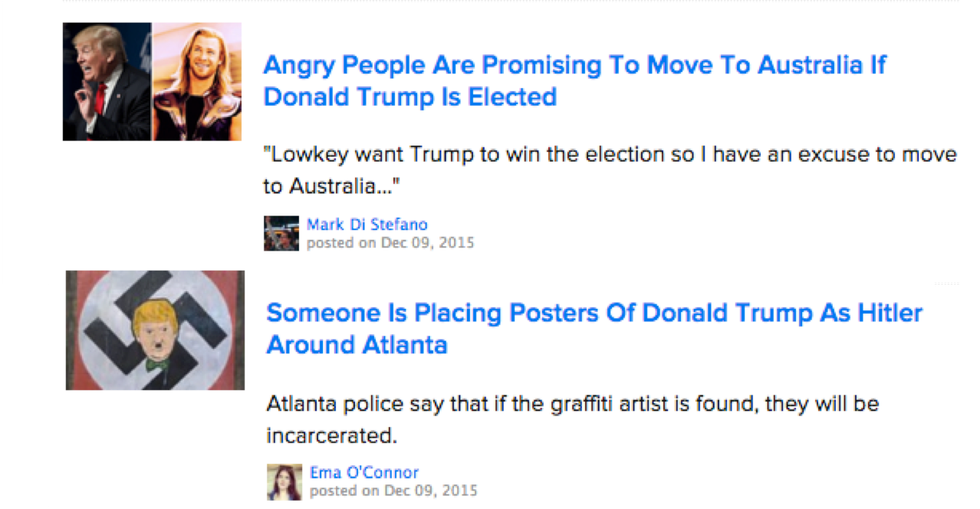Click the 'Atlanta police say' excerpt text
980x509 pixels.
pos(572,404)
